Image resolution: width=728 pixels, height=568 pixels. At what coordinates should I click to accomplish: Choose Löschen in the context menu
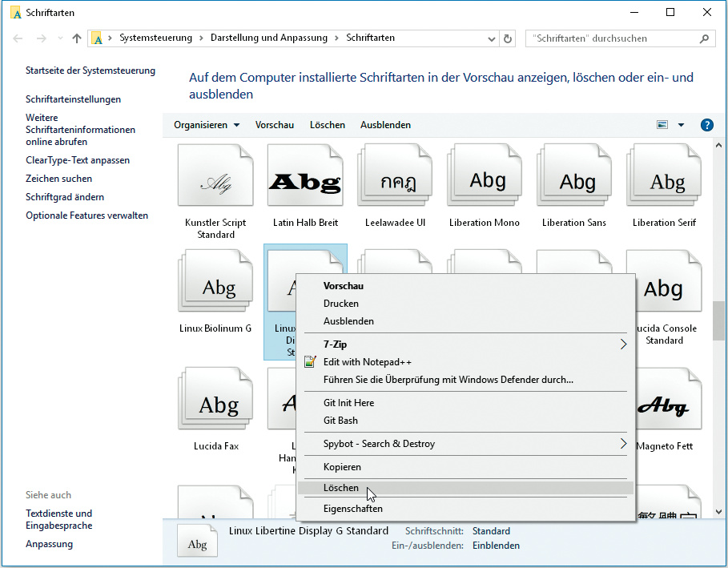coord(341,488)
